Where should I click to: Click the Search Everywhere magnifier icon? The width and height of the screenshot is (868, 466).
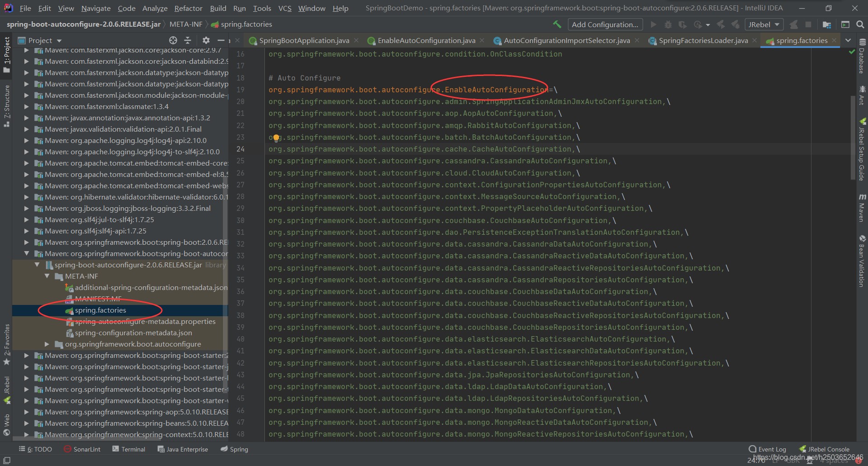coord(860,24)
